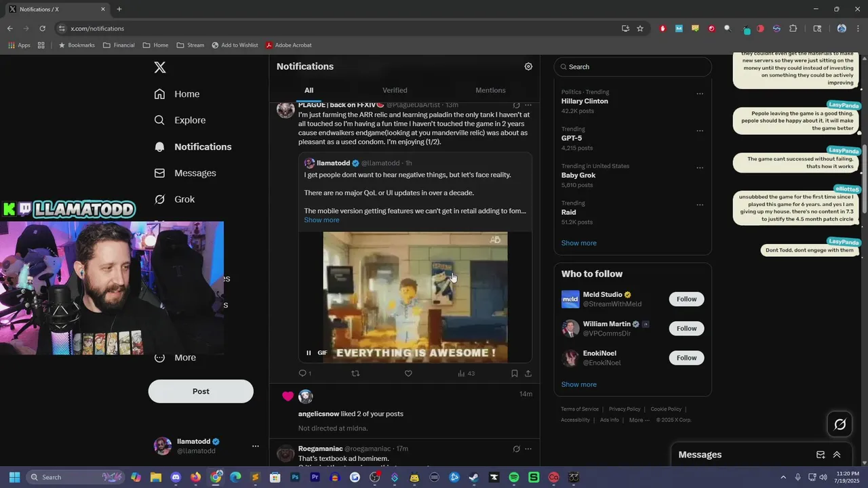This screenshot has width=868, height=488.
Task: Open Chrome extensions puzzle icon
Action: tap(793, 28)
